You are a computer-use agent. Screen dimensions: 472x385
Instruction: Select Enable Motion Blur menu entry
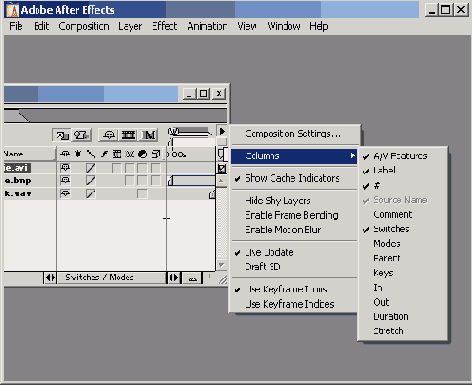click(294, 230)
